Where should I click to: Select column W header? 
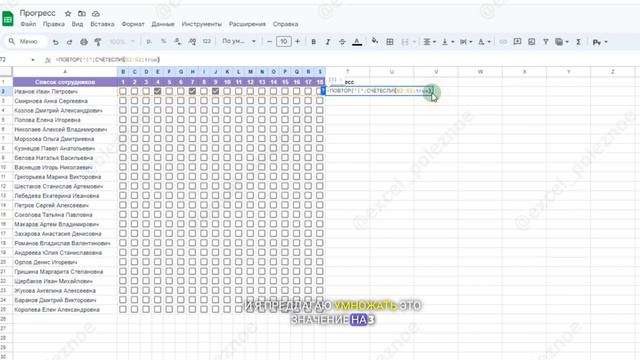pos(480,72)
